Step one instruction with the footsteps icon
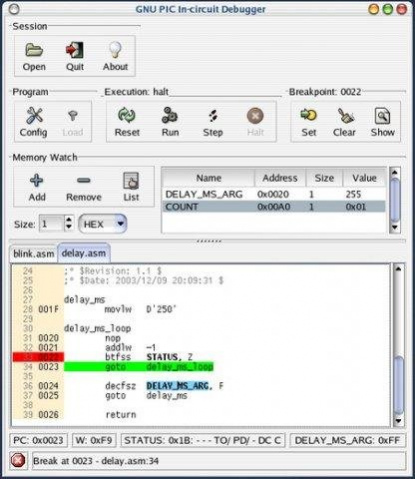This screenshot has width=415, height=479. pos(213,116)
